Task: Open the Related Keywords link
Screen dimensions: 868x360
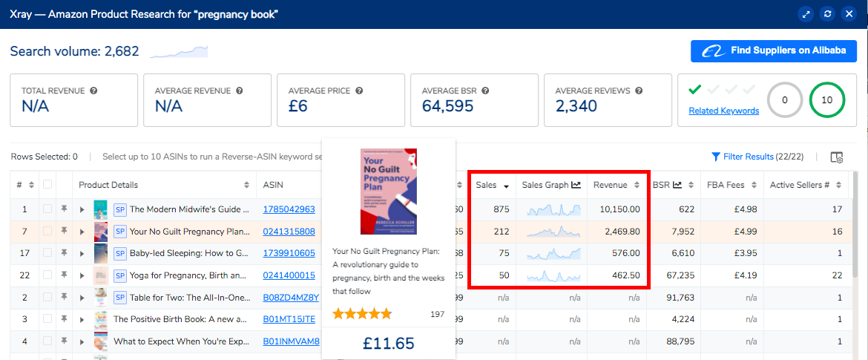Action: [x=723, y=111]
